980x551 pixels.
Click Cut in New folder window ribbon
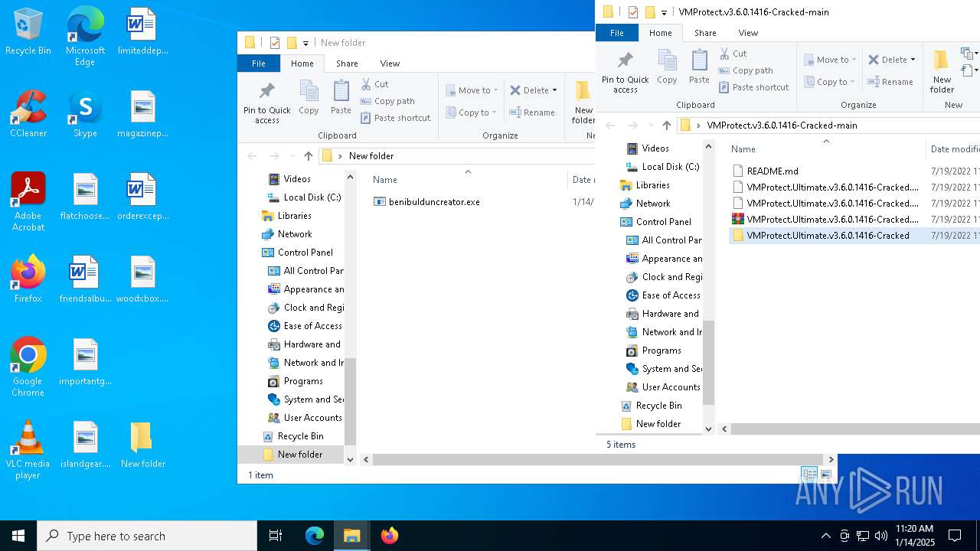(x=375, y=84)
